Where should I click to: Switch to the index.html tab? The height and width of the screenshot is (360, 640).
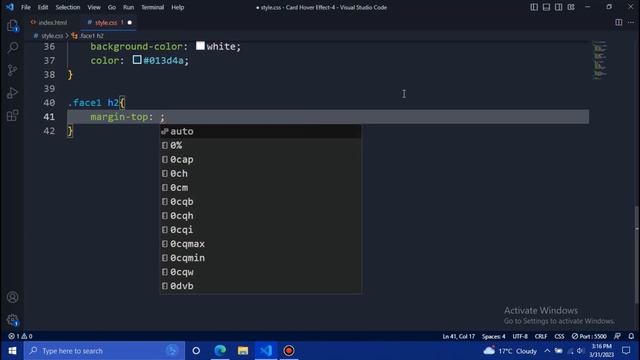coord(50,22)
